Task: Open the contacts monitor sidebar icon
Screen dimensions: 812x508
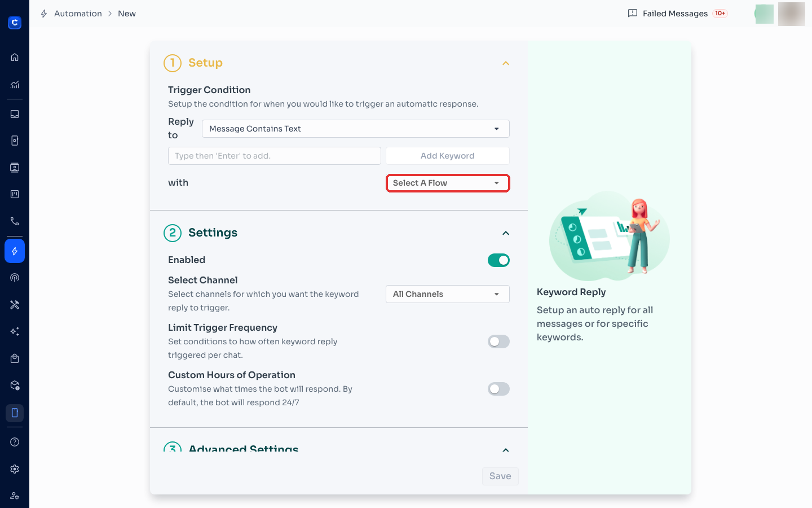Action: click(15, 168)
